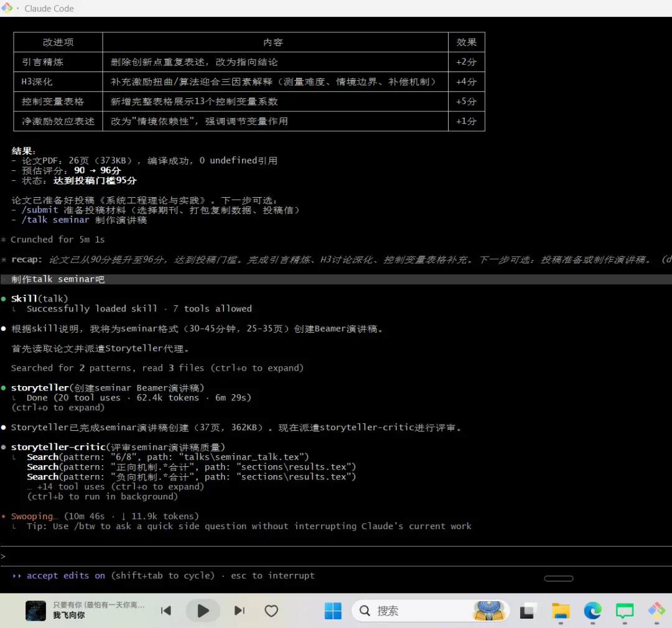Screen dimensions: 672x628
Task: Click the magnifier icon in taskbar search
Action: (365, 611)
